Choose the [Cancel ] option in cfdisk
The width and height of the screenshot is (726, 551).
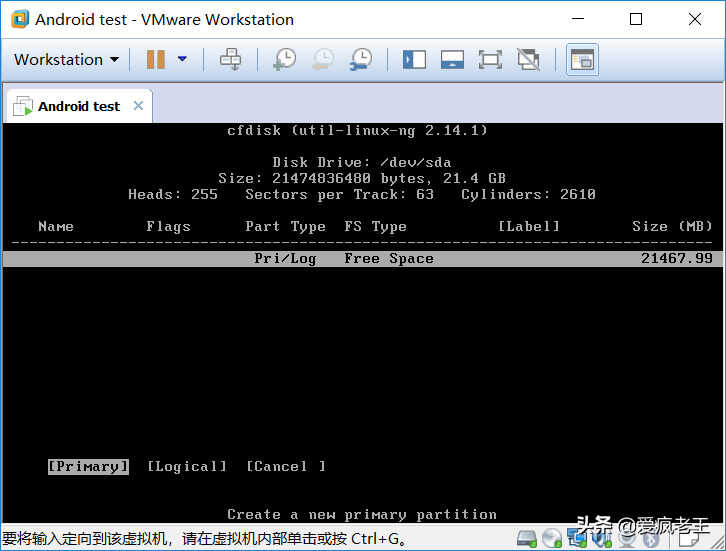[x=286, y=466]
